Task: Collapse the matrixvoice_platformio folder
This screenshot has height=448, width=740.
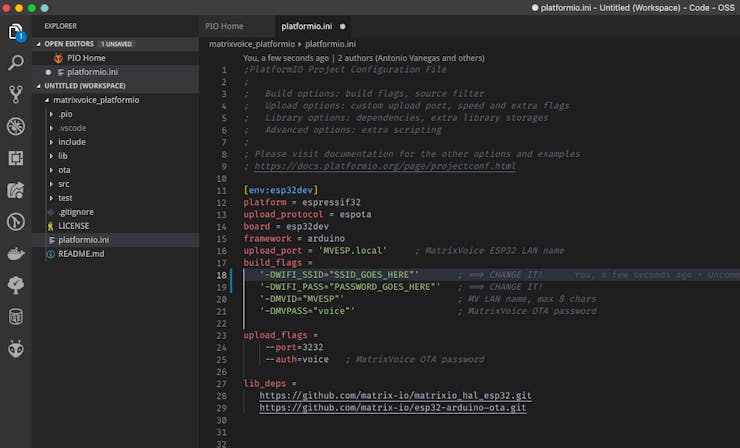Action: pos(47,100)
